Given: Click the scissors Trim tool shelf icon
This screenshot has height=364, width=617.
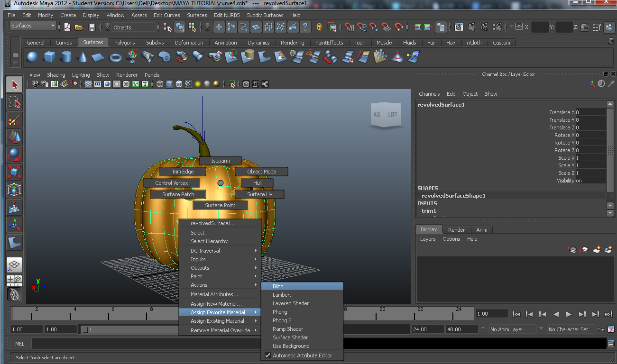Looking at the screenshot, I should (x=313, y=57).
